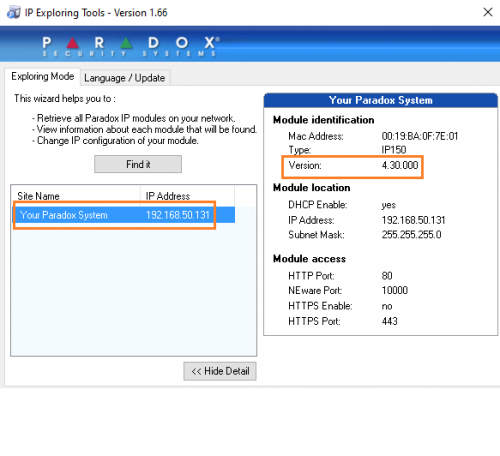Screen dimensions: 500x456
Task: Click the Version value 4.30.000
Action: [400, 165]
